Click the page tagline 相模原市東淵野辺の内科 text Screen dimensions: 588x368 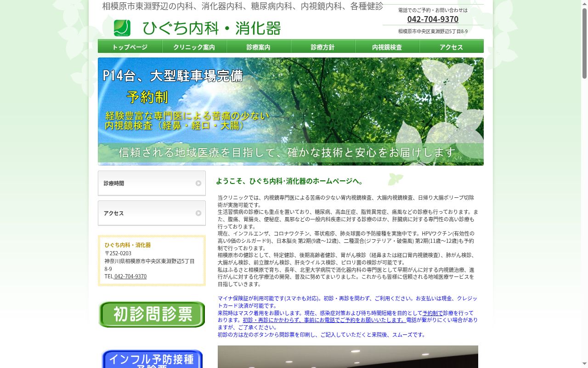pyautogui.click(x=243, y=6)
